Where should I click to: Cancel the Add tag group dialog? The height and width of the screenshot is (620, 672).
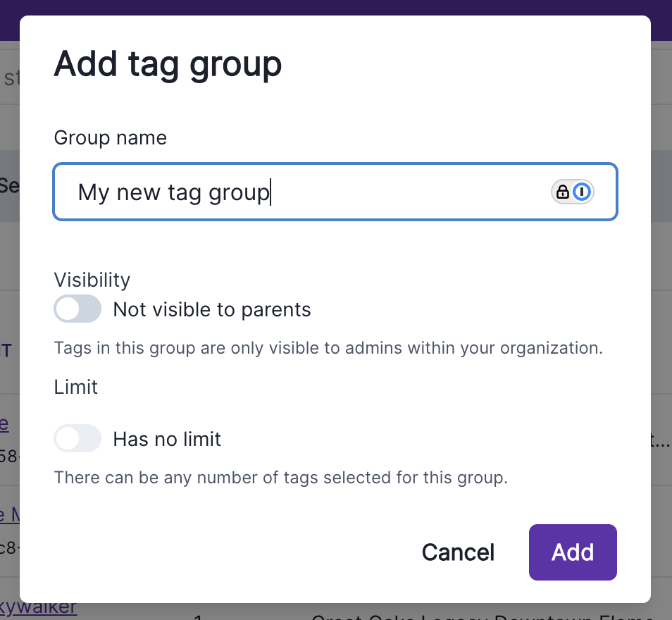click(x=458, y=552)
